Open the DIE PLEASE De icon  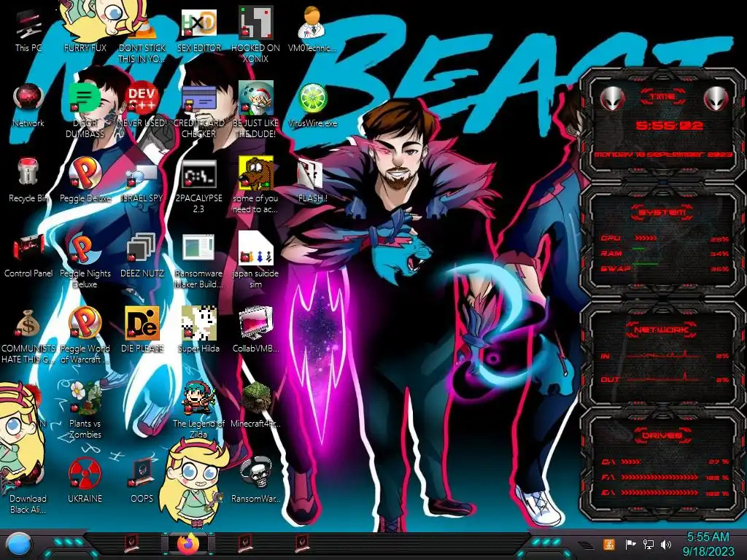click(x=142, y=324)
